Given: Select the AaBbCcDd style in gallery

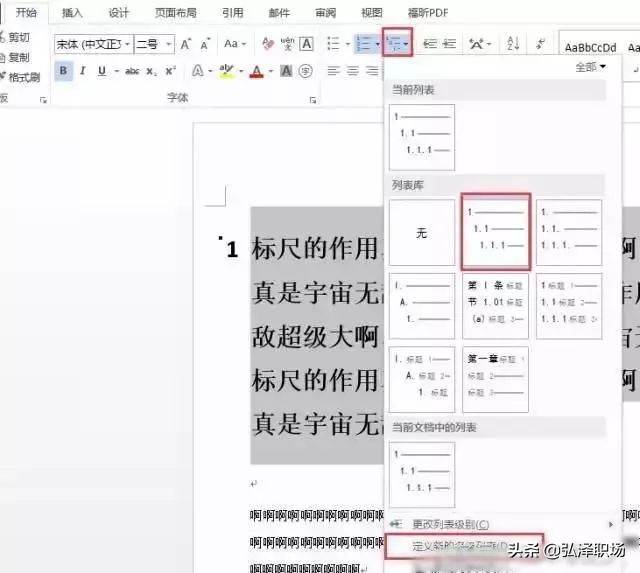Looking at the screenshot, I should point(590,47).
